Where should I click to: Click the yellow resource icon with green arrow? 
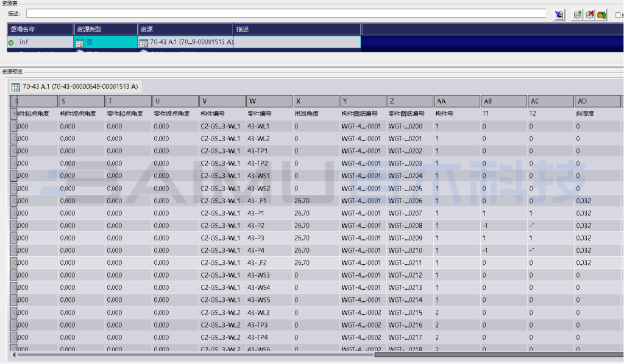tap(601, 15)
